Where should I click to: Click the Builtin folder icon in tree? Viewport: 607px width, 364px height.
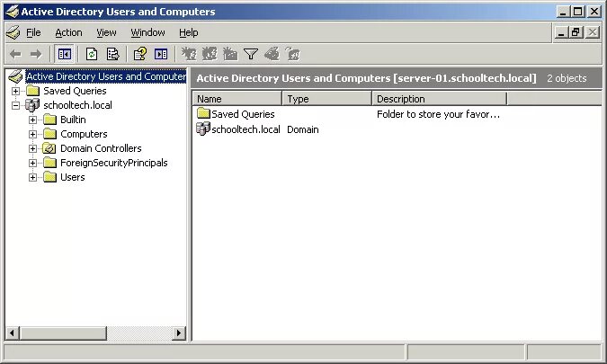click(49, 120)
